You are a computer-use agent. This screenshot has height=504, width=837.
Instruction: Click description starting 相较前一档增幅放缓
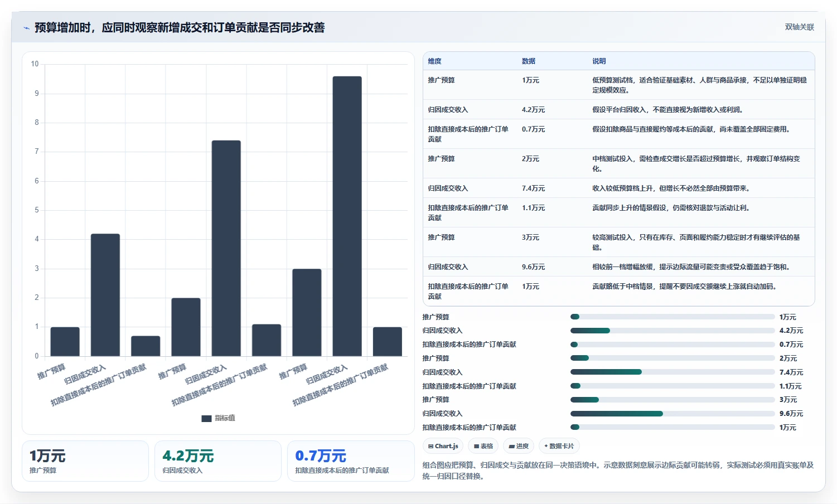click(x=690, y=267)
